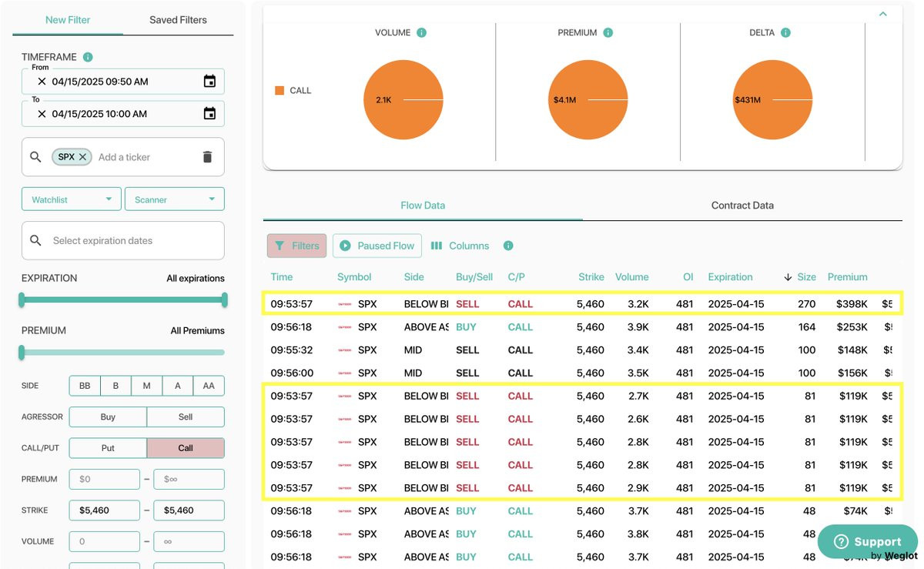Sort by the Time column header

click(x=282, y=277)
